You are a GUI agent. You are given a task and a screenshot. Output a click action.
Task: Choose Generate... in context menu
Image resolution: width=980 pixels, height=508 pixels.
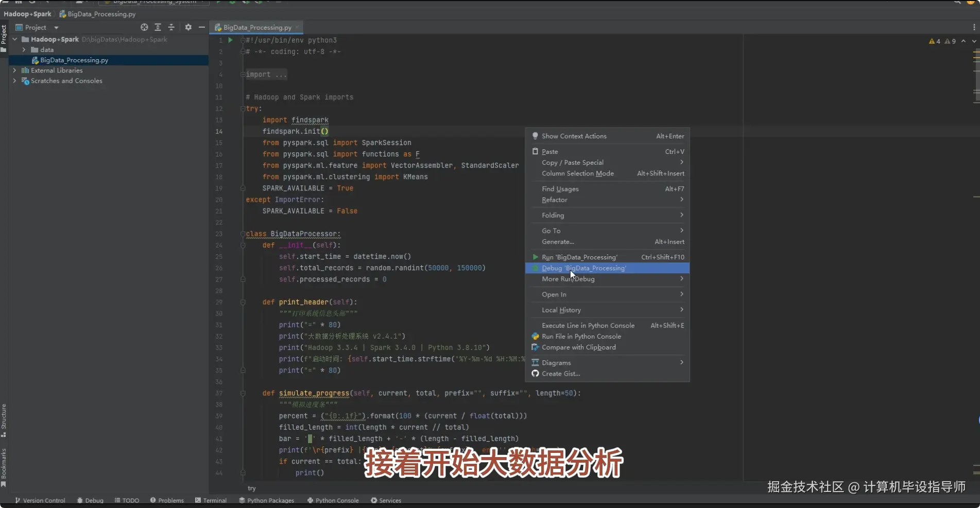607,242
